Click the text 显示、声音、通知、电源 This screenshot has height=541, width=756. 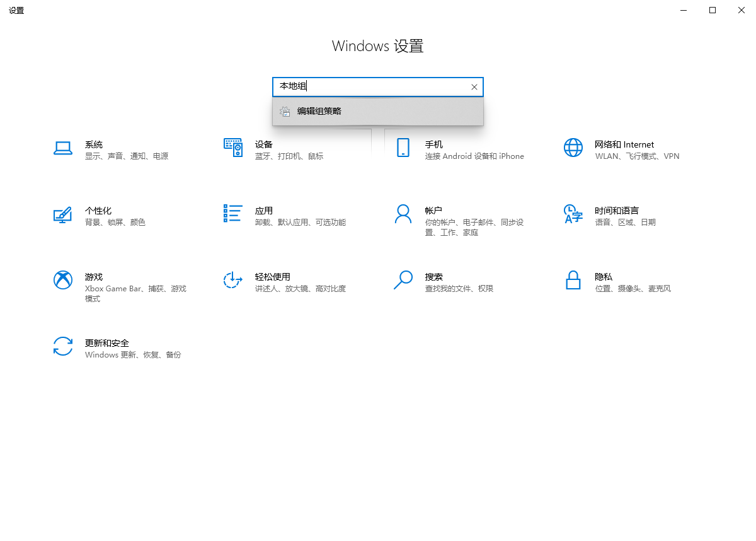[x=127, y=156]
